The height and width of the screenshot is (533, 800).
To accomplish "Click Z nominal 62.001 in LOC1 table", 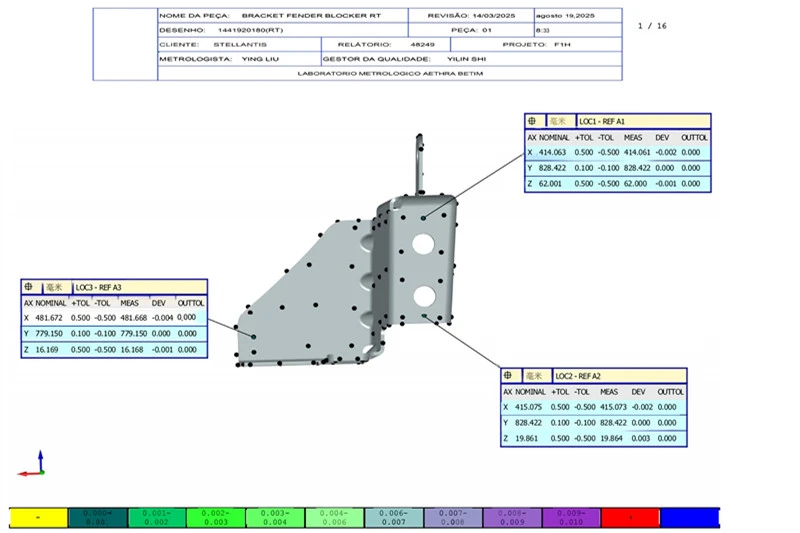I will [x=550, y=183].
